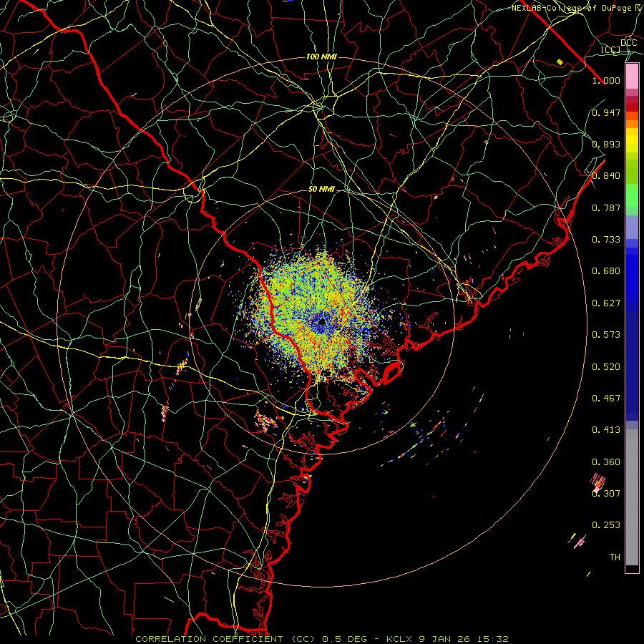Click the 0.733 scale value
The image size is (644, 644).
(x=606, y=240)
